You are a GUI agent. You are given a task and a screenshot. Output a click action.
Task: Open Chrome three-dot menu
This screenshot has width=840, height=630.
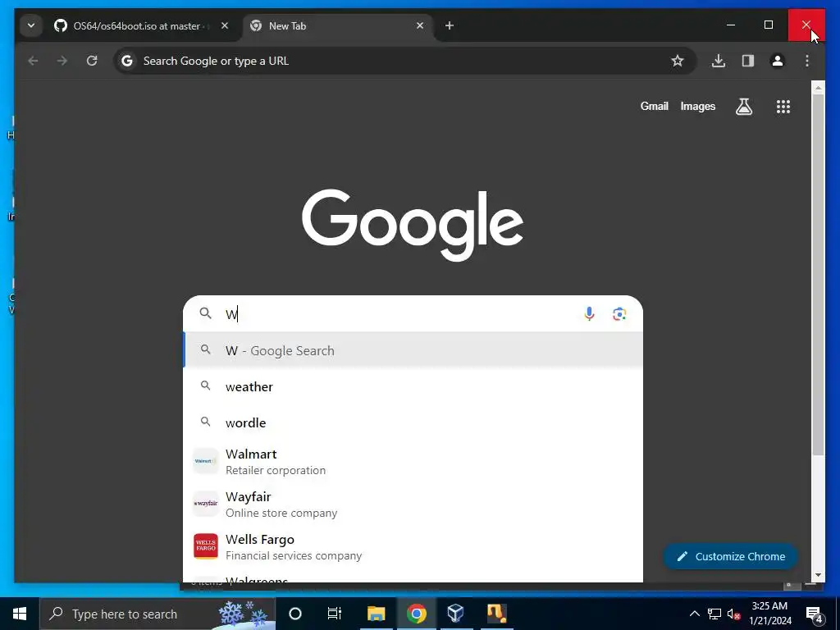pyautogui.click(x=807, y=61)
